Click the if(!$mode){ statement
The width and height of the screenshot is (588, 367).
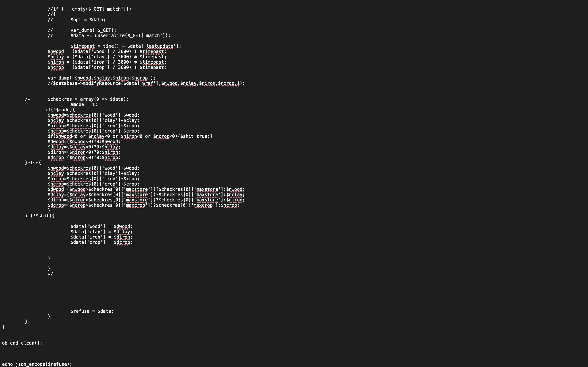[60, 110]
